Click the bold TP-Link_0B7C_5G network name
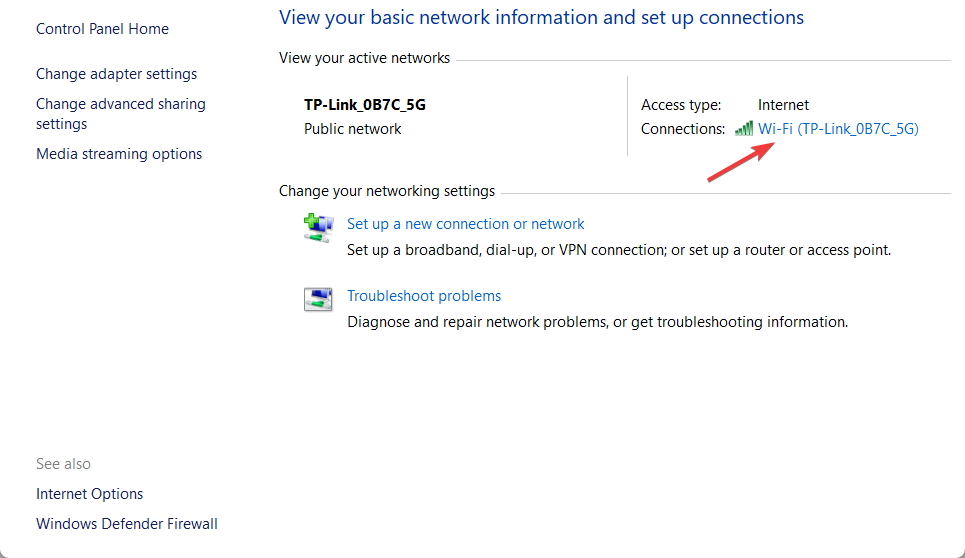965x558 pixels. (371, 105)
